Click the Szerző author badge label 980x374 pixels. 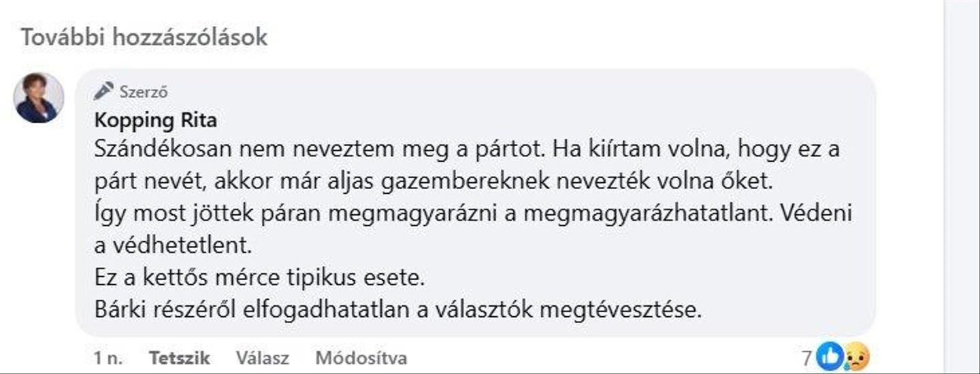[144, 92]
